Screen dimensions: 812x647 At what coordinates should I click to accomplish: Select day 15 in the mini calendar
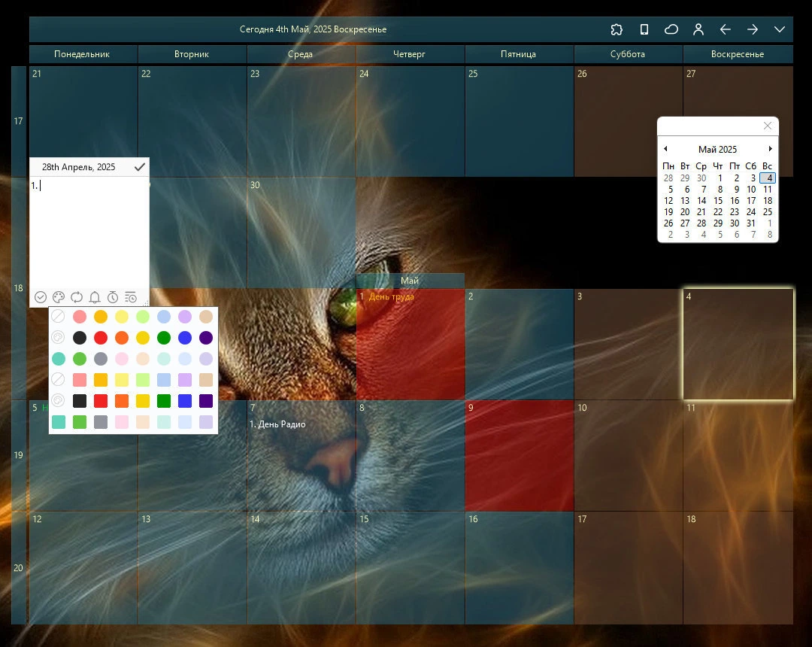(x=718, y=200)
